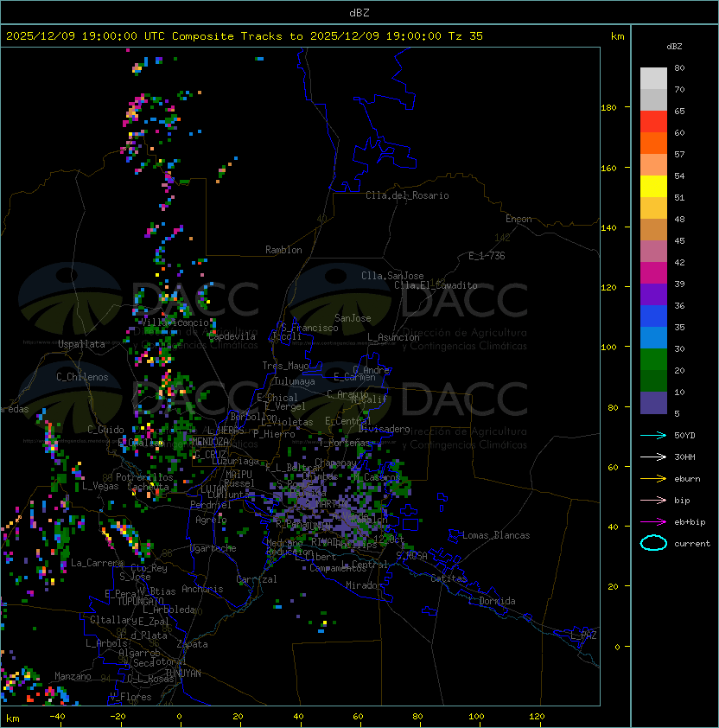Click the light gray 70 dBZ swatch
This screenshot has height=728, width=719.
tap(653, 79)
